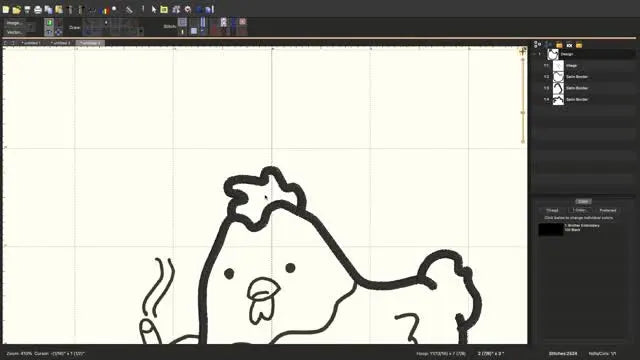Image resolution: width=640 pixels, height=360 pixels.
Task: Click the Hoop size status bar entry
Action: click(441, 353)
